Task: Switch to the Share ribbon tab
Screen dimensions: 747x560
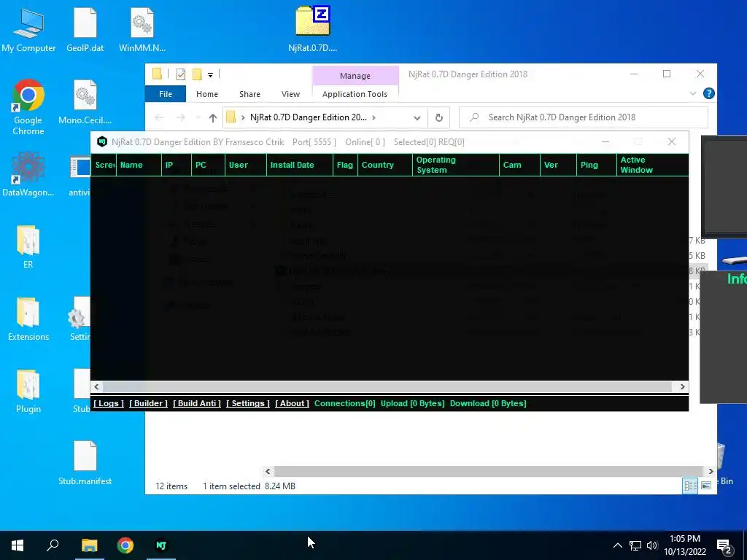Action: 249,94
